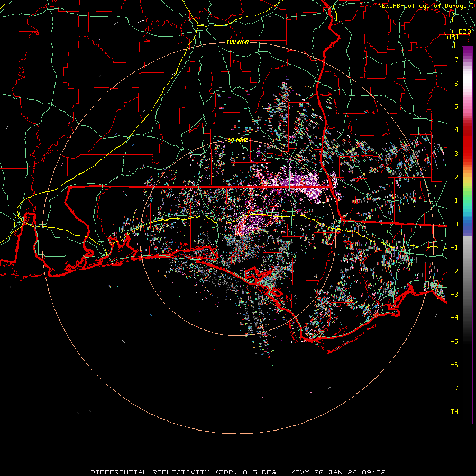Screen dimensions: 476x476
Task: Click the 20 JAN 26 09:52 timestamp
Action: pos(350,472)
